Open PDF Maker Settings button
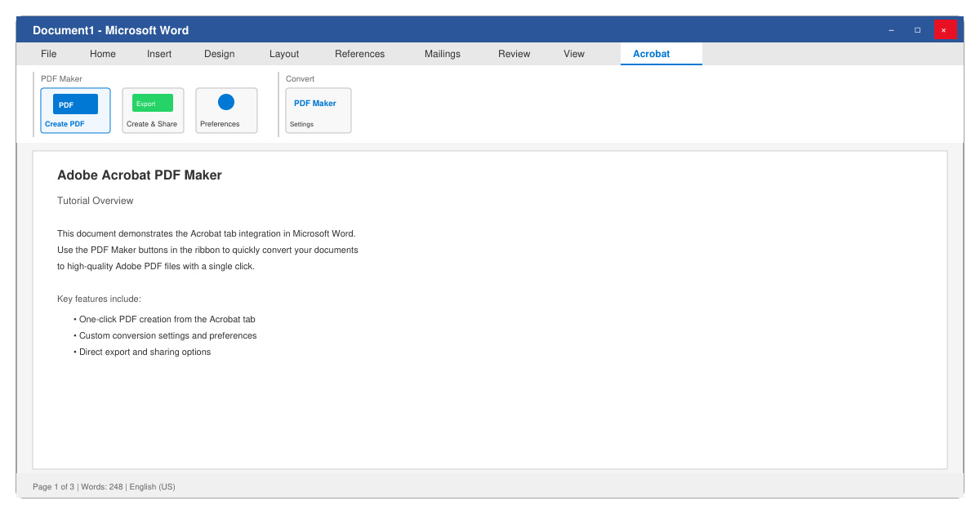The height and width of the screenshot is (514, 980). (x=318, y=111)
